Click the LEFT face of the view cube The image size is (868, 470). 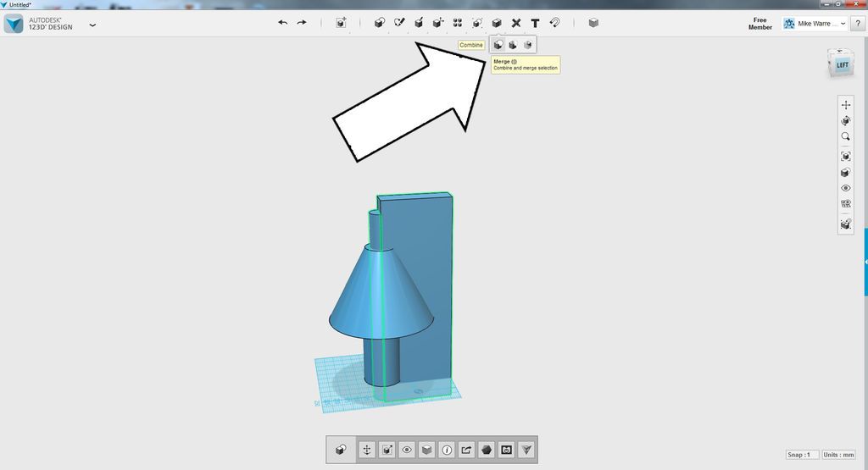coord(842,64)
